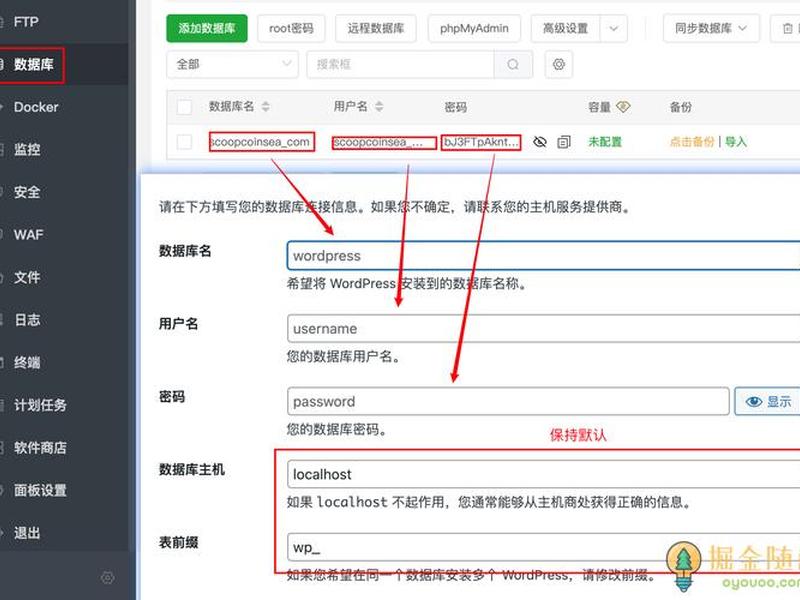Click the trash icon button at top right

(787, 28)
